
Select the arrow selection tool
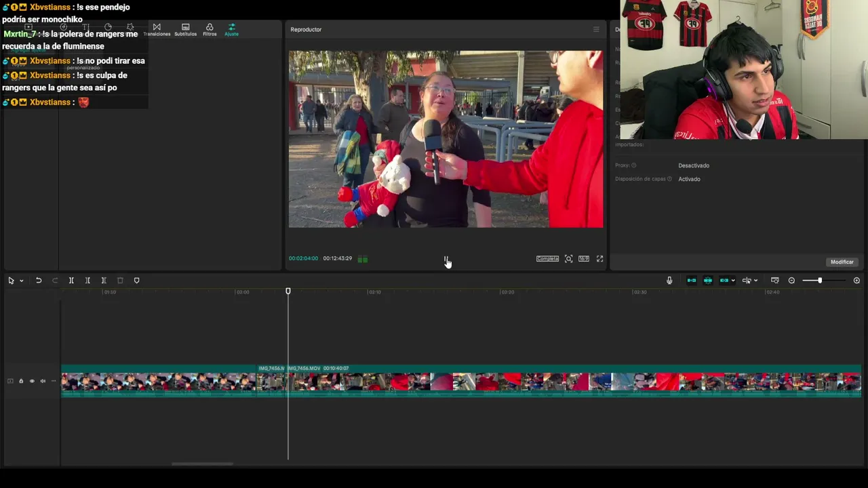point(11,281)
